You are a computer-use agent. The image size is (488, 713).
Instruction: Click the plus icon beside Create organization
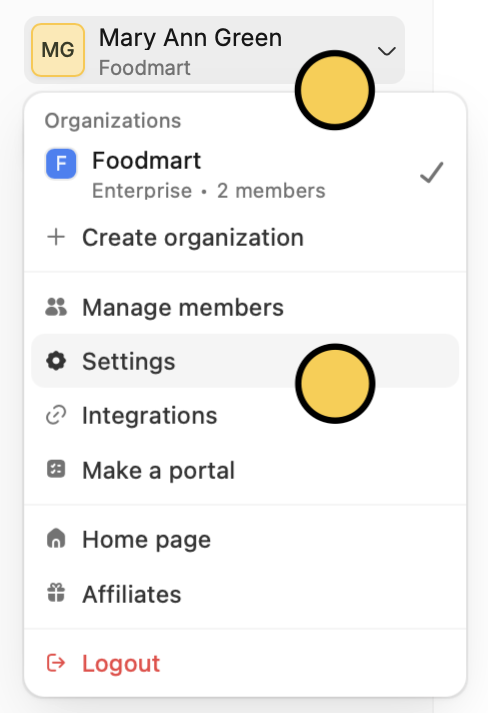[56, 237]
